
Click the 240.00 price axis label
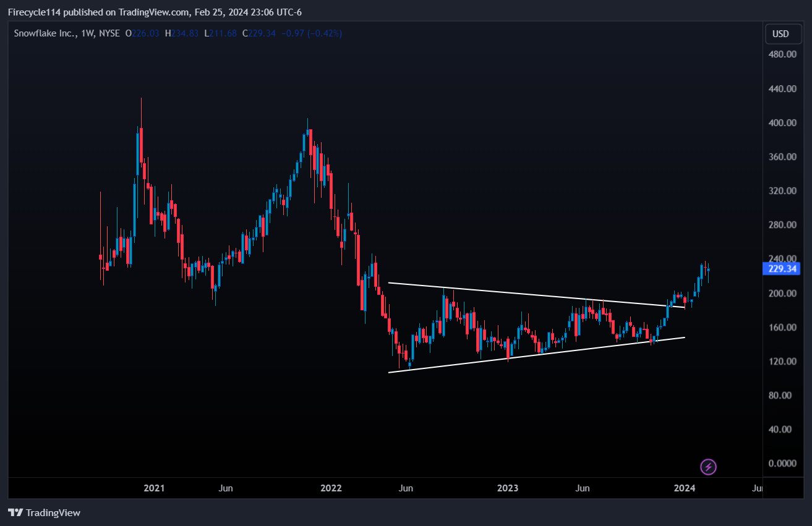click(781, 259)
